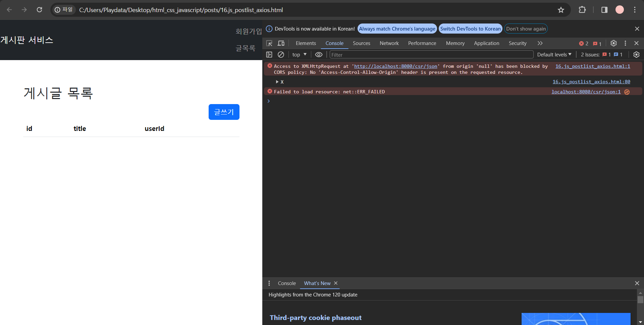Screen dimensions: 644x325
Task: Focus the console Filter field
Action: point(431,55)
